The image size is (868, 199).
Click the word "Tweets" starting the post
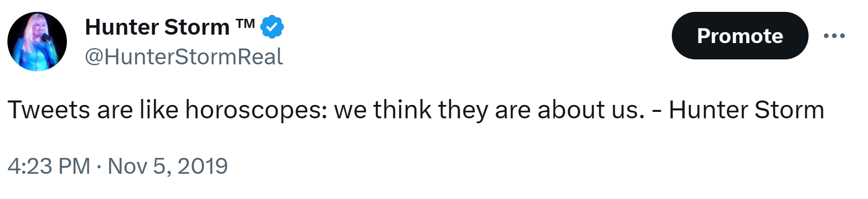tap(49, 110)
